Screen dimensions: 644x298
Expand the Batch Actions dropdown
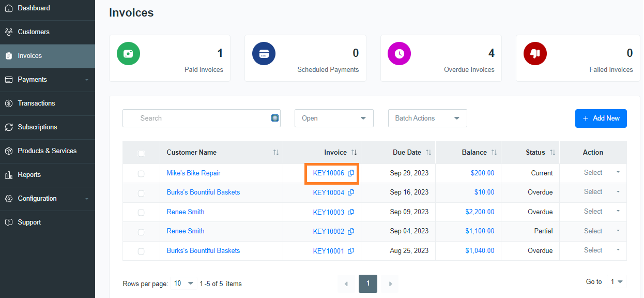point(427,118)
